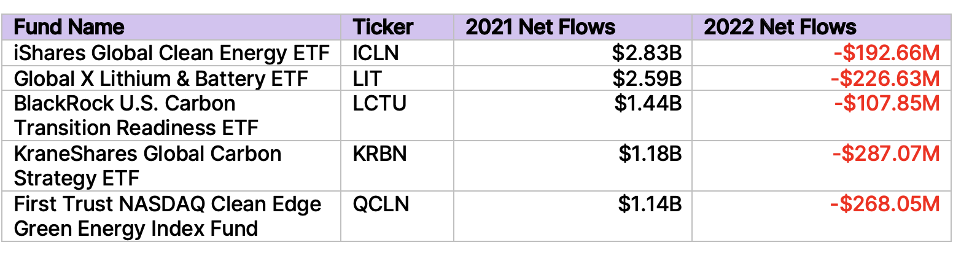Select the QCLN ticker cell
The width and height of the screenshot is (980, 253).
381,204
